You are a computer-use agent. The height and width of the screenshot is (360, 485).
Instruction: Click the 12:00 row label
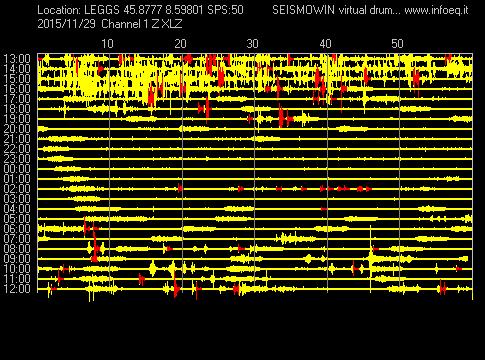point(17,289)
